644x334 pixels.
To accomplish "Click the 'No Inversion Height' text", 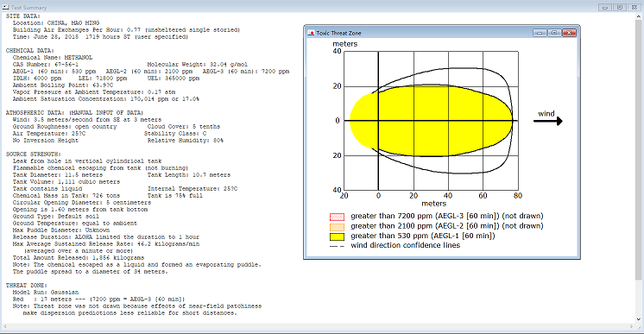I will (x=46, y=141).
